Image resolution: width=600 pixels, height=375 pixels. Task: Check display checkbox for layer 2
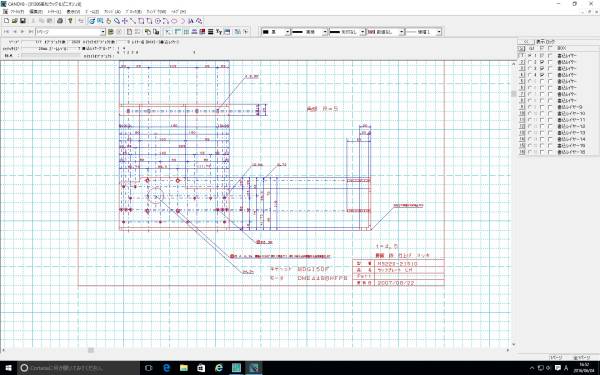(541, 62)
